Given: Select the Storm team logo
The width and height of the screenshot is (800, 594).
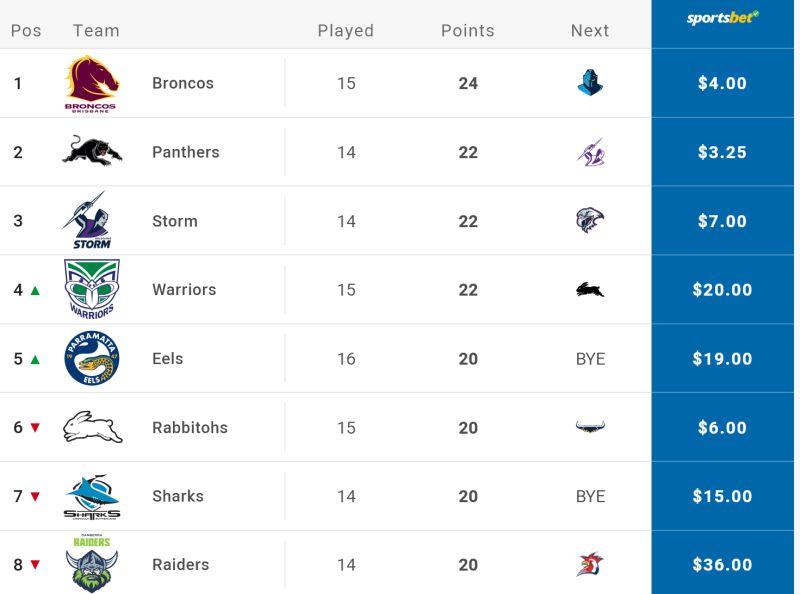Looking at the screenshot, I should tap(88, 220).
